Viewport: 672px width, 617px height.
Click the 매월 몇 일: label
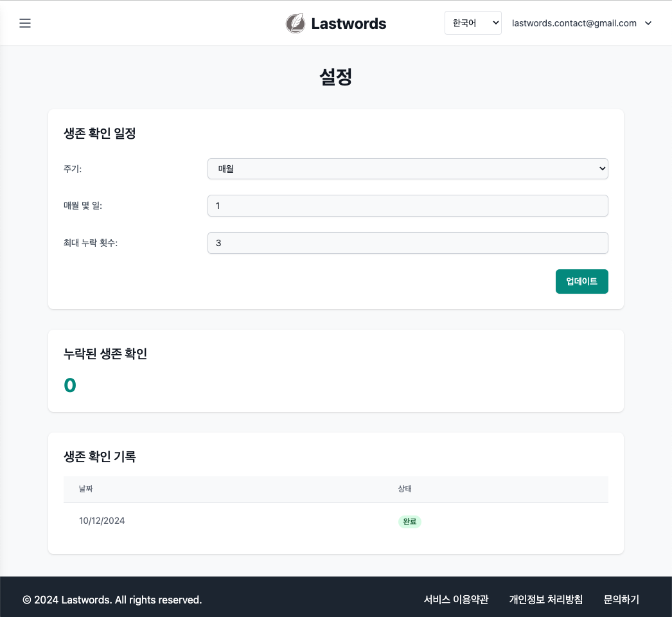(83, 206)
